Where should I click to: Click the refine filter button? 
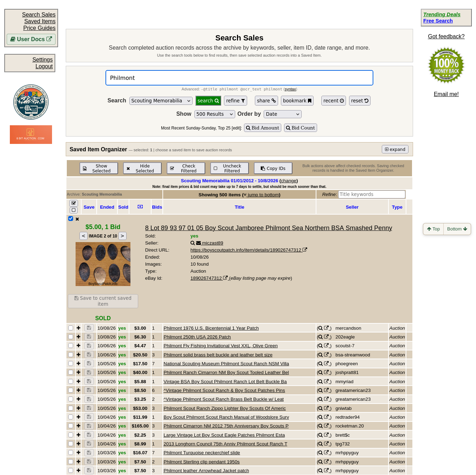pyautogui.click(x=236, y=101)
